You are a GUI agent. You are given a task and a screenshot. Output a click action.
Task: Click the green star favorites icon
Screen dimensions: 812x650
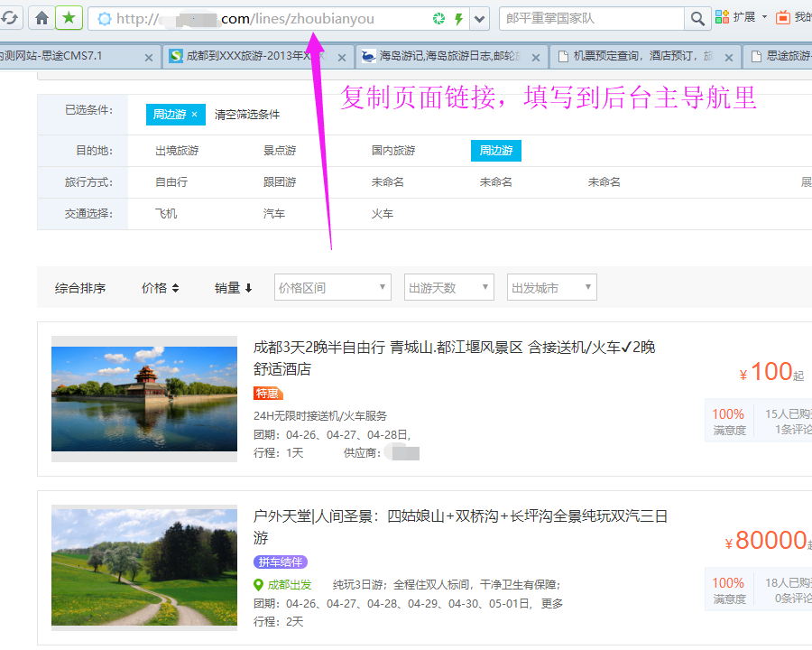coord(69,18)
